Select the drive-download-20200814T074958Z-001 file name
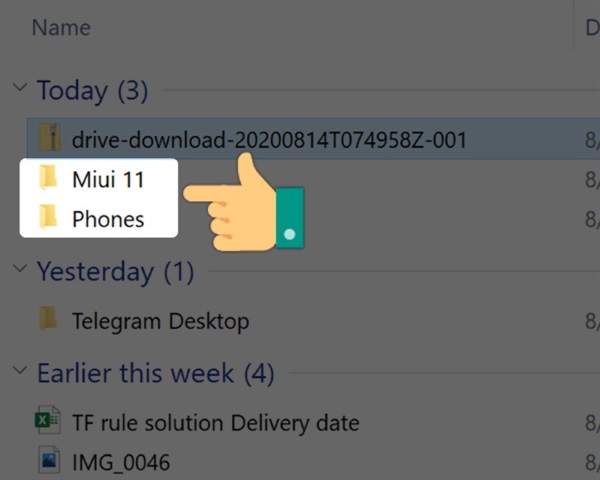 [269, 139]
